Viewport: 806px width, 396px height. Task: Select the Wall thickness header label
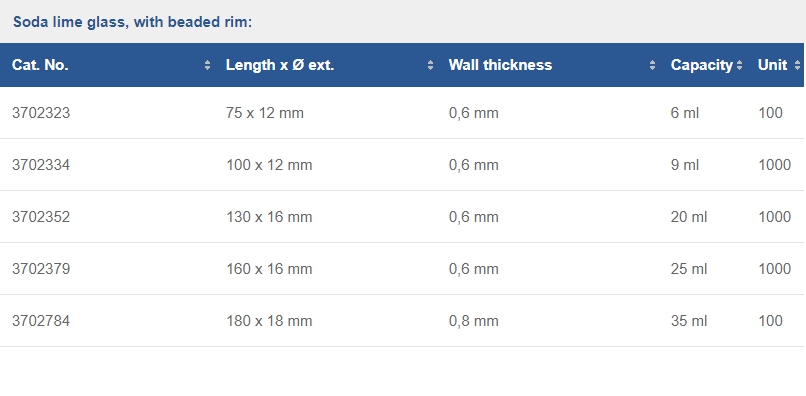click(500, 65)
